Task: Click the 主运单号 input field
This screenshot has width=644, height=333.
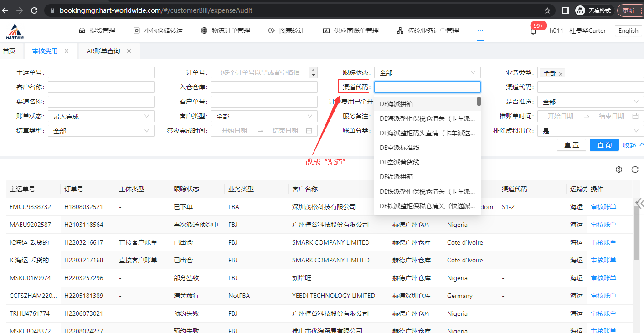Action: point(101,73)
